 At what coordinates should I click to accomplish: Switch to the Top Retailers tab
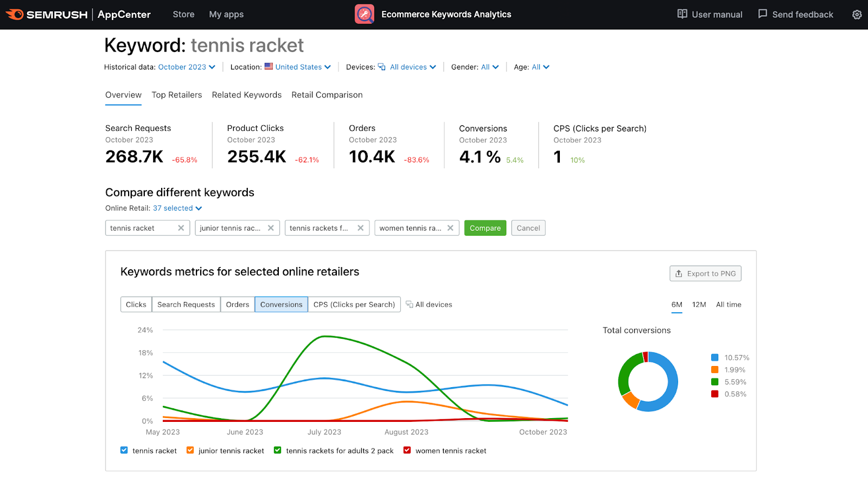point(176,95)
